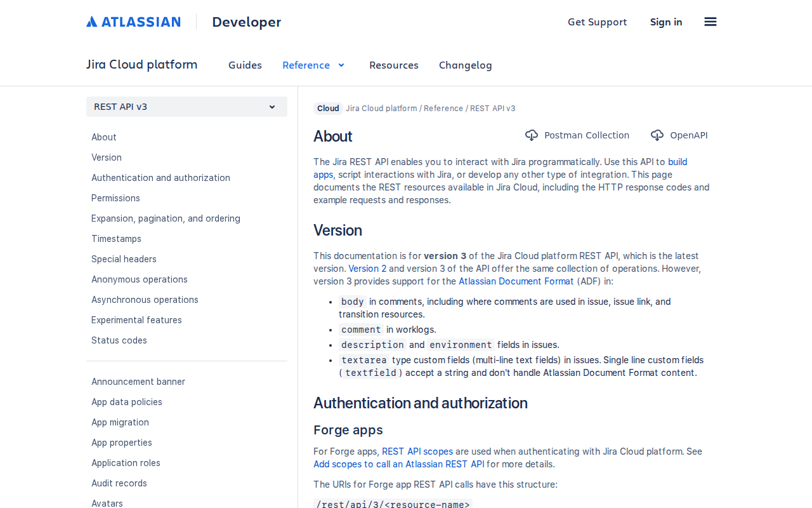812x508 pixels.
Task: Select Expansion, pagination, and ordering
Action: click(166, 218)
